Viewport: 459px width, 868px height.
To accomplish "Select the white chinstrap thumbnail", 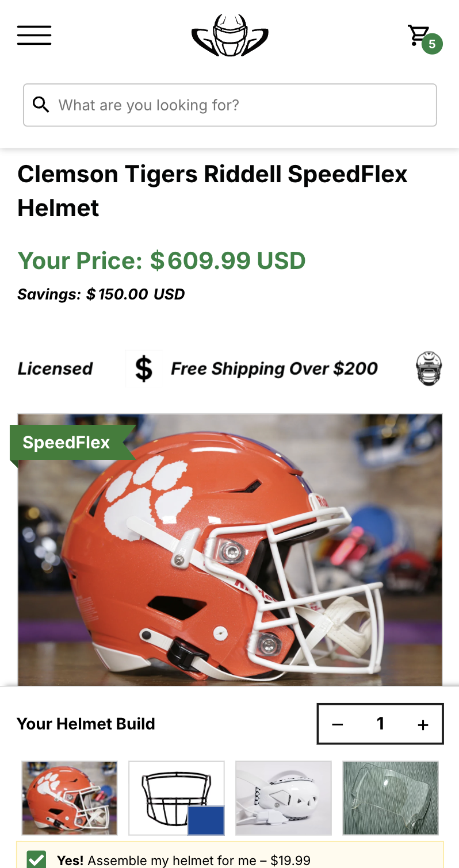I will [x=284, y=798].
